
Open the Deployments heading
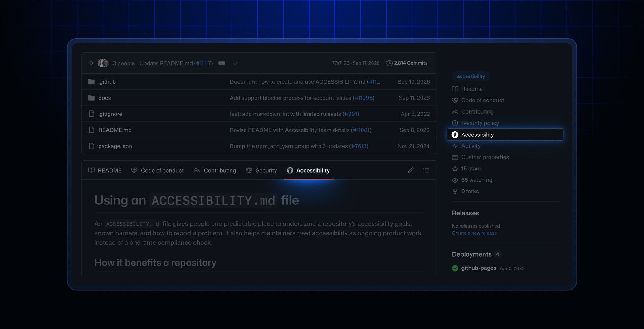(x=471, y=254)
